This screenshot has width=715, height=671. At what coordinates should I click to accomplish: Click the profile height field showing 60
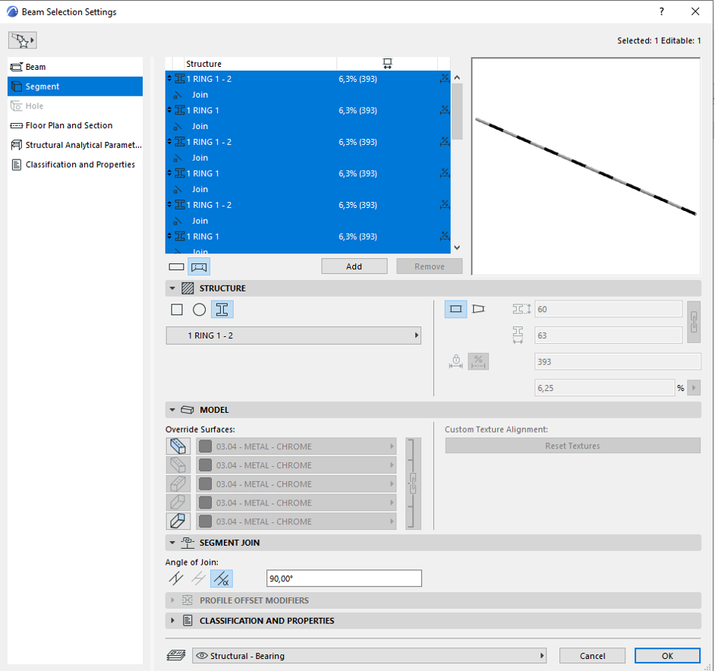608,310
